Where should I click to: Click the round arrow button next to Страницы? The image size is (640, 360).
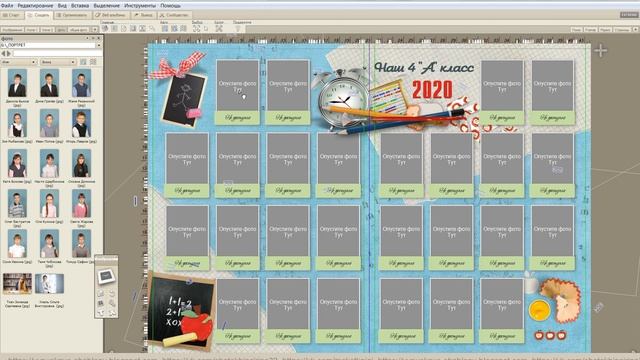coord(636,30)
